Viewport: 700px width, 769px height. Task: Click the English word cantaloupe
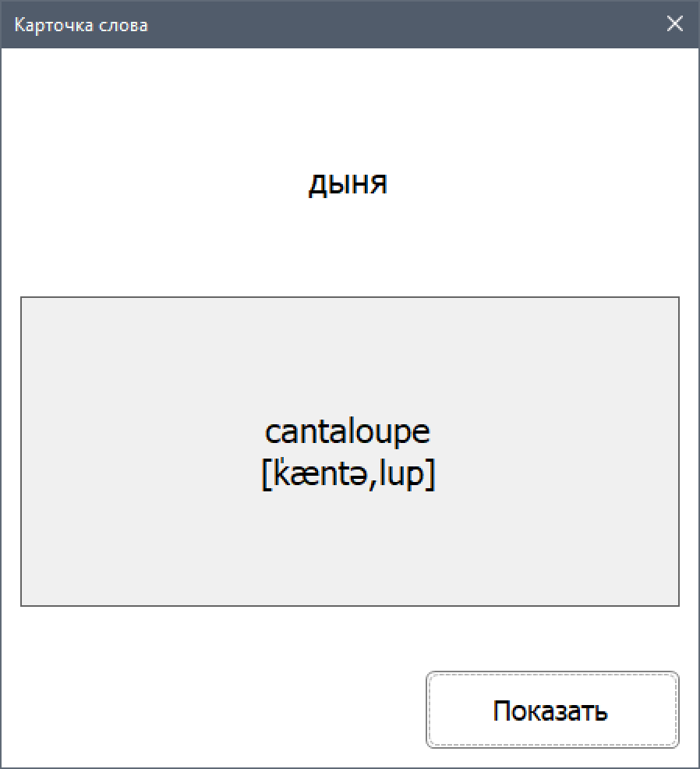pos(348,432)
